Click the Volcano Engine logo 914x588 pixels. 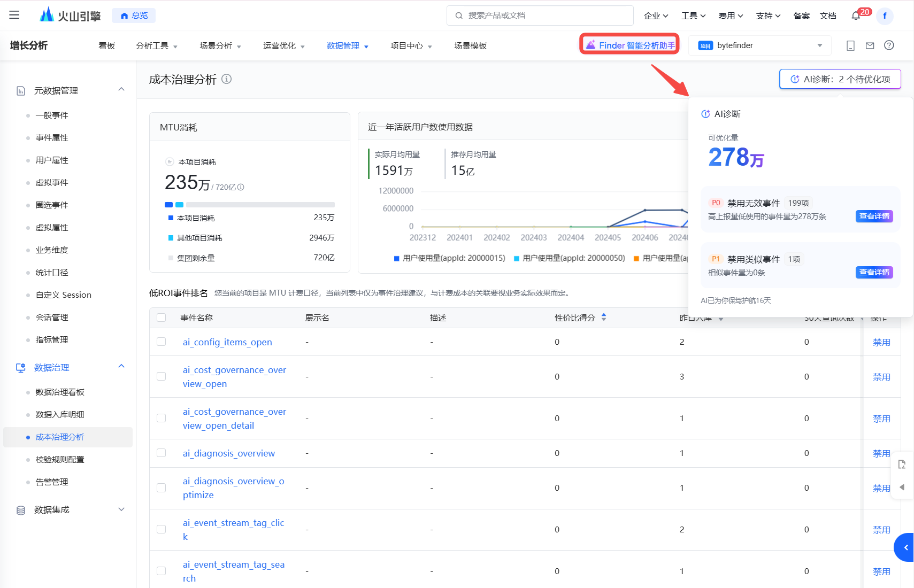[x=70, y=15]
